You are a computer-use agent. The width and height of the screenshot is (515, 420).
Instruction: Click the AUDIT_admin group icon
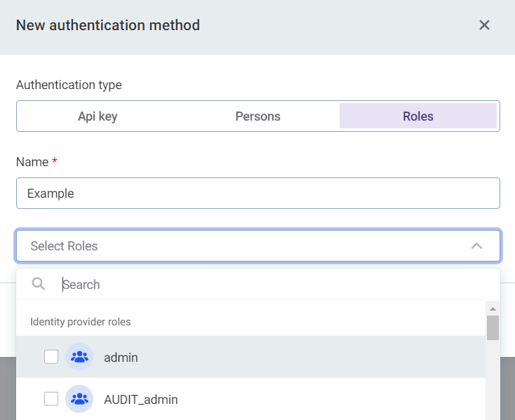point(79,399)
